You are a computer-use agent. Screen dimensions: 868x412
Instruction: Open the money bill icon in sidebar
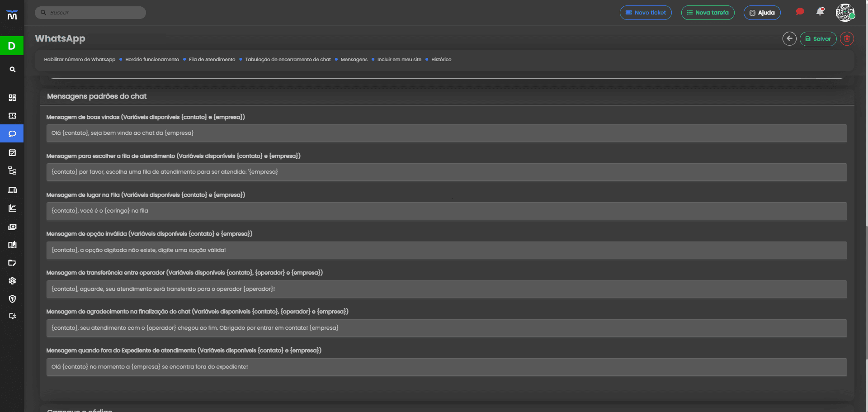(12, 227)
